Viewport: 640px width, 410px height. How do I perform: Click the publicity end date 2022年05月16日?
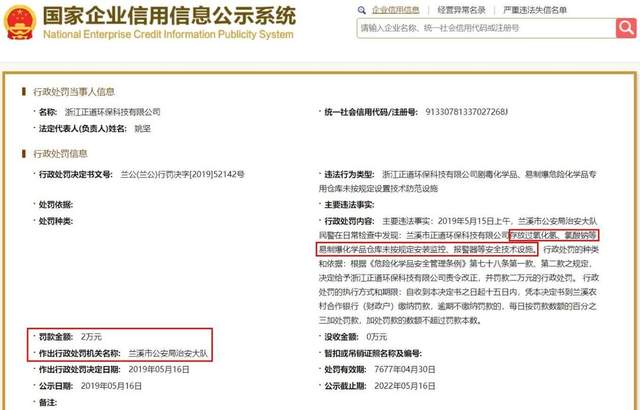(404, 386)
